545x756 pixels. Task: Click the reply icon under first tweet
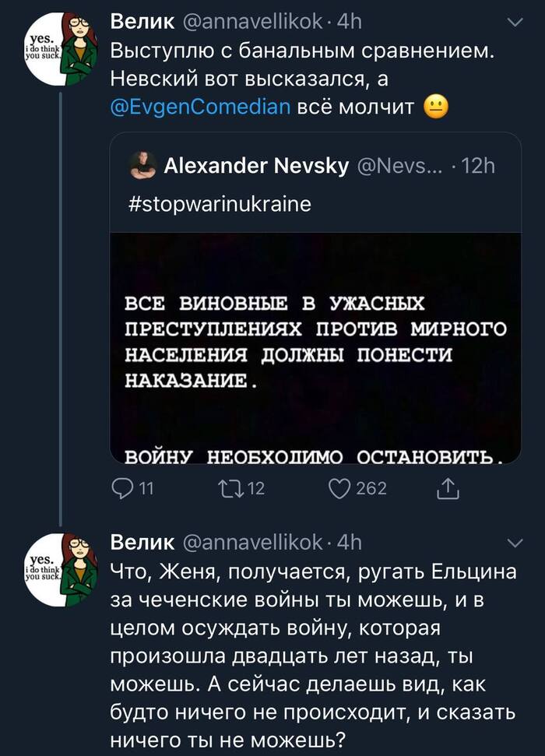tap(124, 488)
